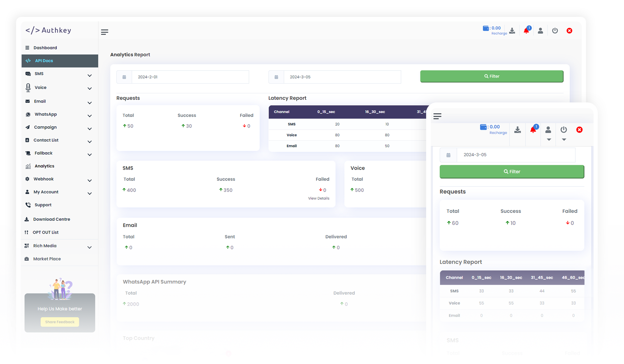Image resolution: width=624 pixels, height=364 pixels.
Task: Click the user profile icon in the desktop header
Action: 540,31
